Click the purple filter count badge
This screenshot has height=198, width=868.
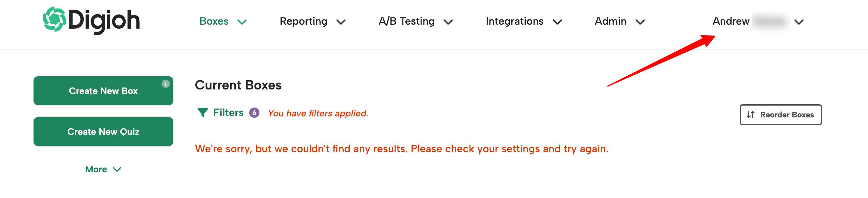pos(254,113)
